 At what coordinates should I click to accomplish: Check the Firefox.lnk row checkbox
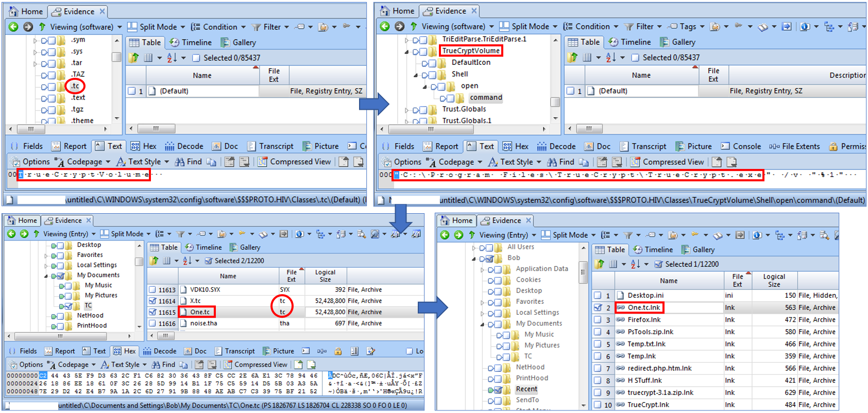[x=598, y=320]
